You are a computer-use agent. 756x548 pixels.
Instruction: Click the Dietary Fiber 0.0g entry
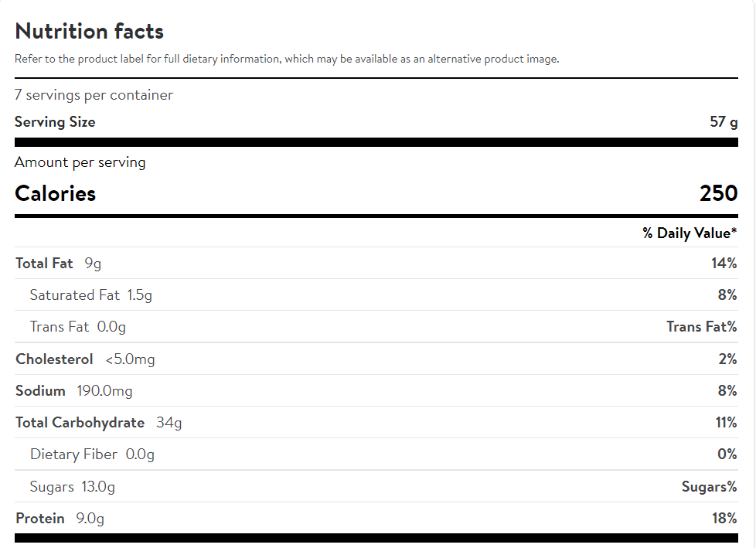tap(92, 454)
